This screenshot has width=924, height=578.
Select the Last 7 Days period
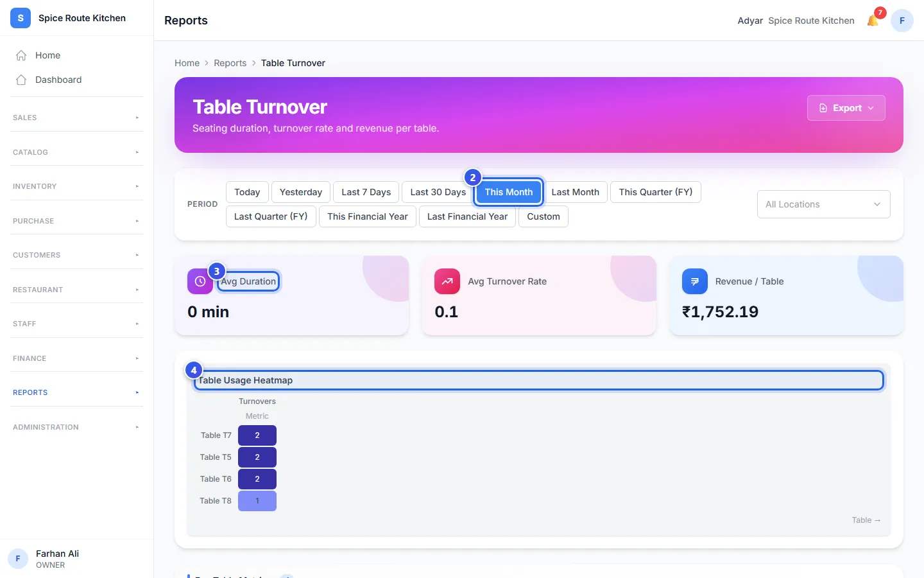click(366, 192)
